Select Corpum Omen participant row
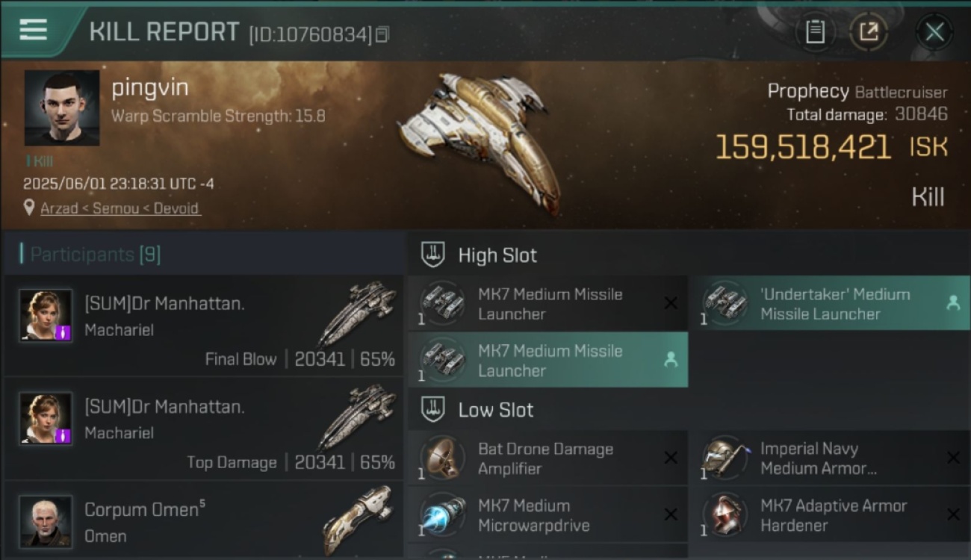 [203, 519]
